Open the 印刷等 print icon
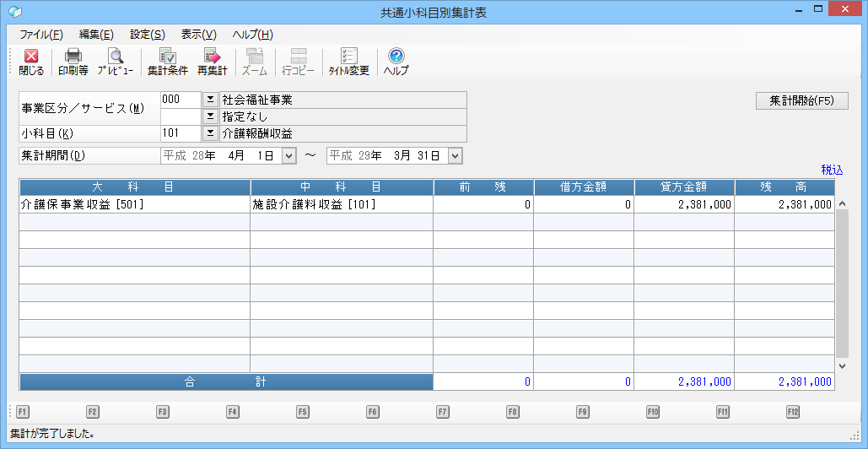The height and width of the screenshot is (449, 868). (73, 62)
